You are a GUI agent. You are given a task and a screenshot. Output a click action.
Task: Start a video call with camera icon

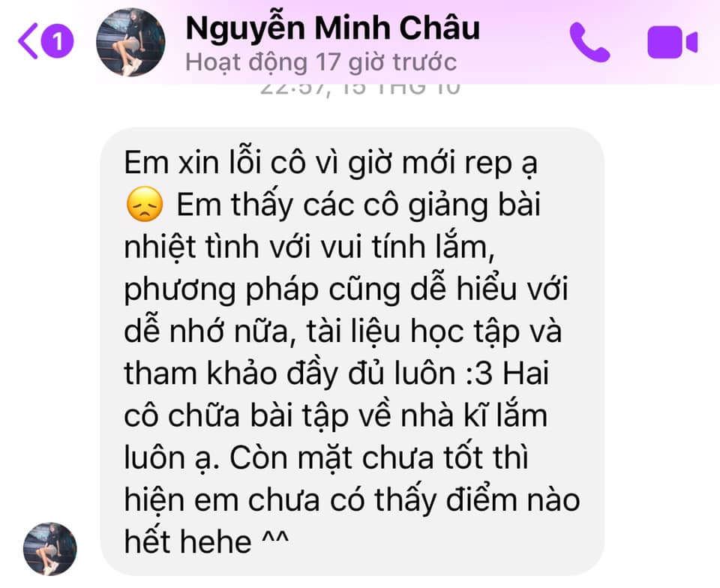point(672,42)
